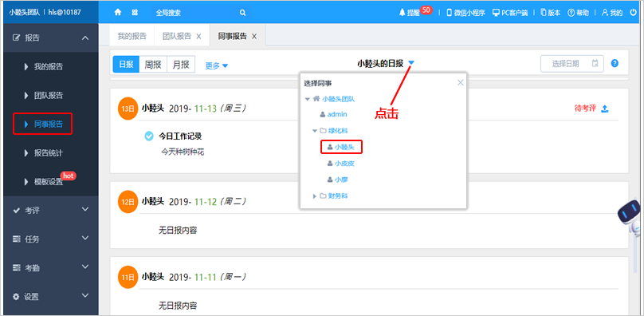644x316 pixels.
Task: Collapse the 报告 sidebar section
Action: (x=51, y=38)
